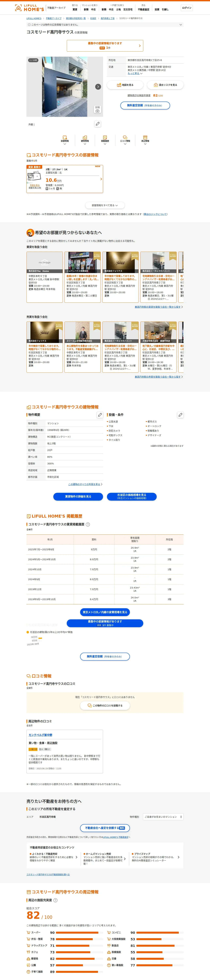Expand 部屋情報をすべて見る
The width and height of the screenshot is (210, 980).
(105, 205)
